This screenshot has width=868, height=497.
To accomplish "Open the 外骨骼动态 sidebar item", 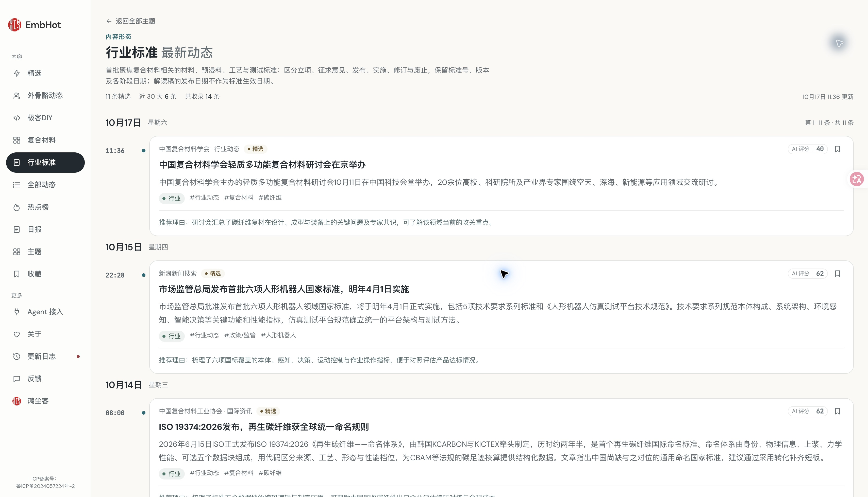I will point(45,96).
